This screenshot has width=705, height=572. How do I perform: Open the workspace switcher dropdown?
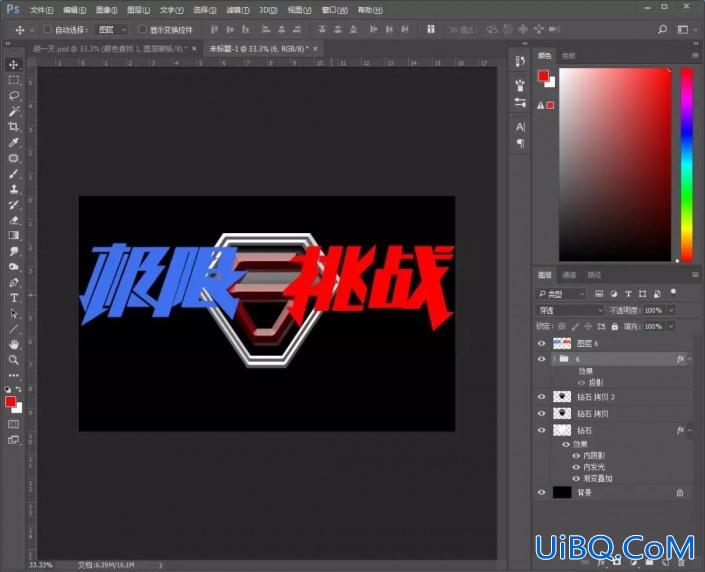(685, 30)
